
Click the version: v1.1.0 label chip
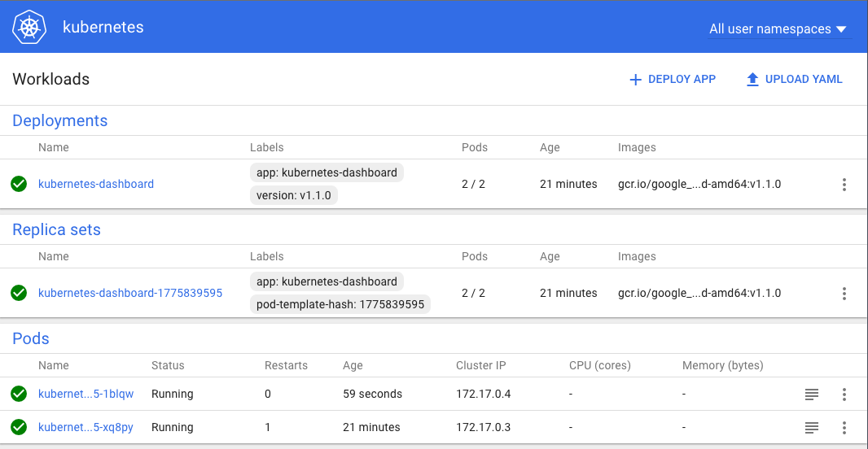tap(293, 195)
